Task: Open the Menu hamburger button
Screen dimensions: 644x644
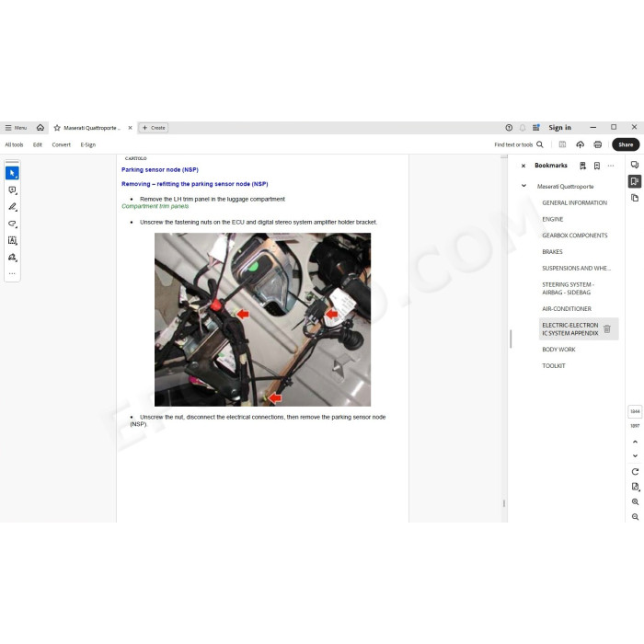Action: point(16,128)
